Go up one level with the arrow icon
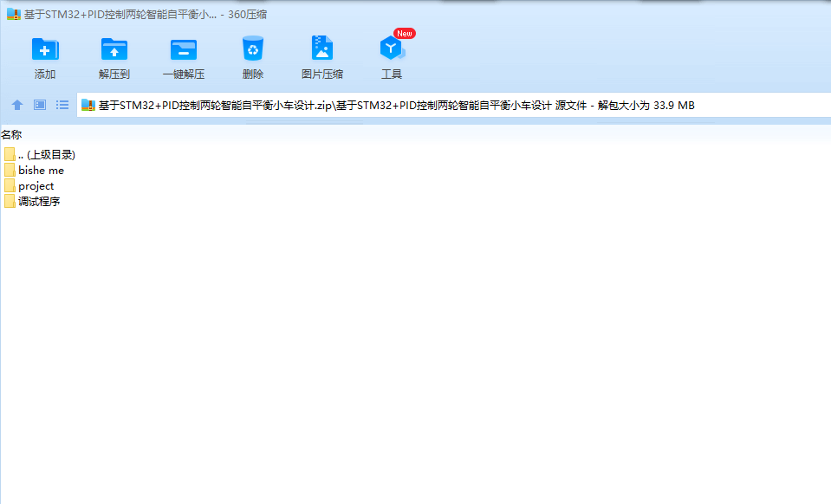831x504 pixels. click(x=17, y=105)
